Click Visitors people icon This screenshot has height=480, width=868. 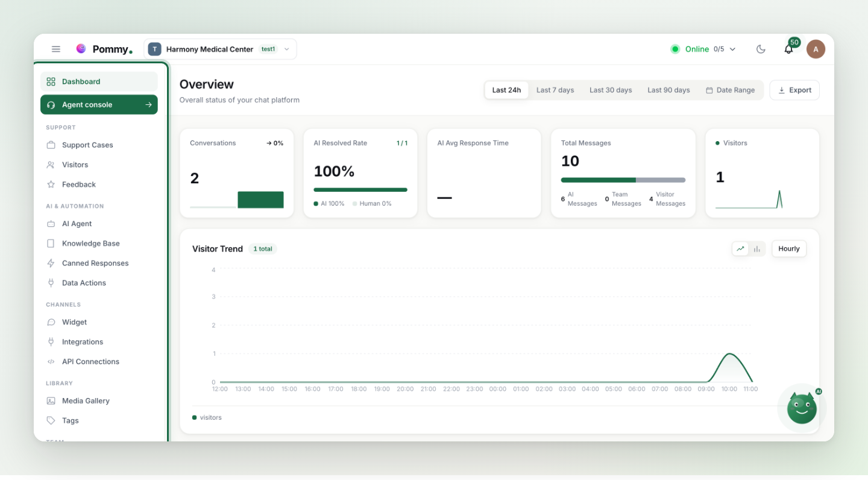tap(51, 165)
